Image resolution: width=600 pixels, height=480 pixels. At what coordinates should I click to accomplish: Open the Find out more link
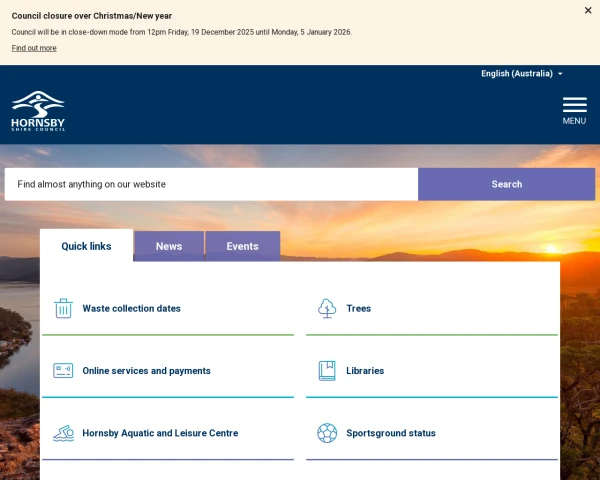click(34, 48)
